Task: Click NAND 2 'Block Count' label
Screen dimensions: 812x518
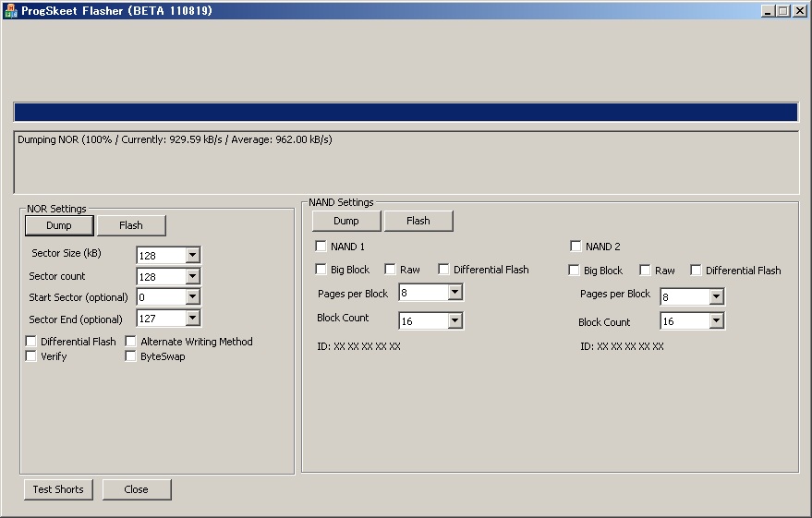Action: coord(604,322)
